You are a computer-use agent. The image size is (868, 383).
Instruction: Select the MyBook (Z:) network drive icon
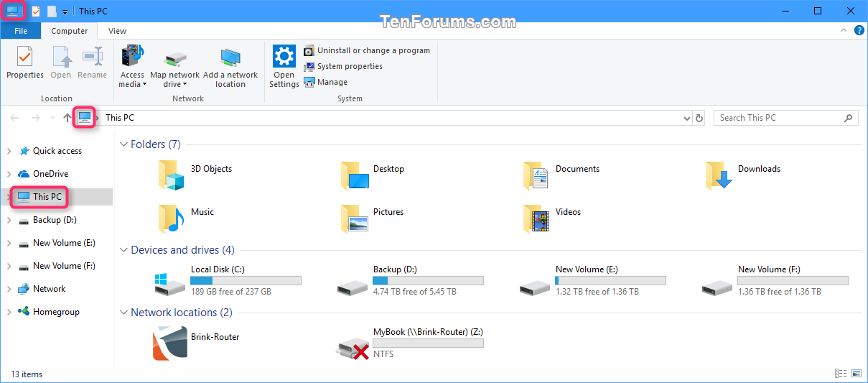tap(353, 348)
